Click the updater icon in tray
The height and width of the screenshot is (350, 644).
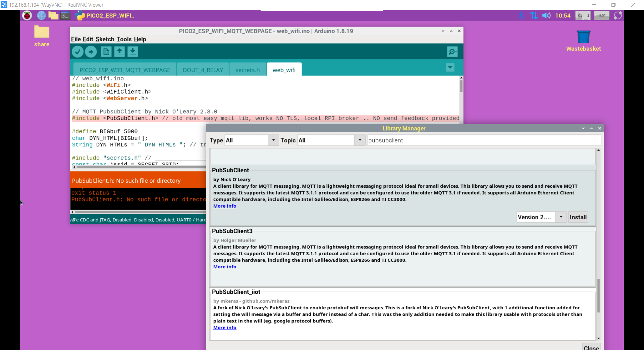pyautogui.click(x=618, y=15)
